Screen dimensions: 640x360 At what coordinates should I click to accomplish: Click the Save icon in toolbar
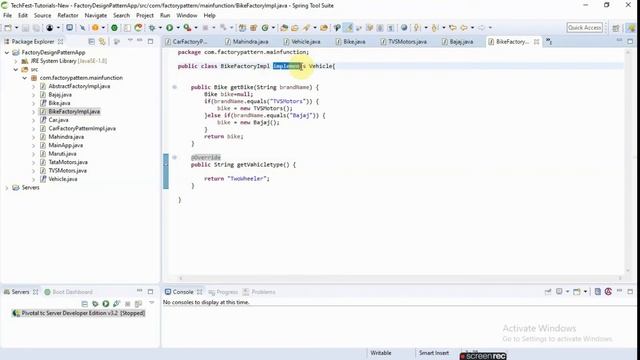point(25,28)
